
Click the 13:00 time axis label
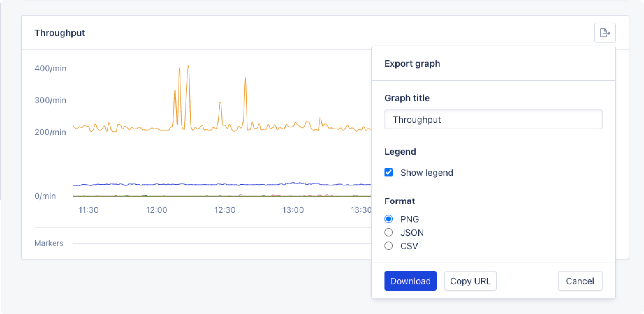pyautogui.click(x=293, y=210)
